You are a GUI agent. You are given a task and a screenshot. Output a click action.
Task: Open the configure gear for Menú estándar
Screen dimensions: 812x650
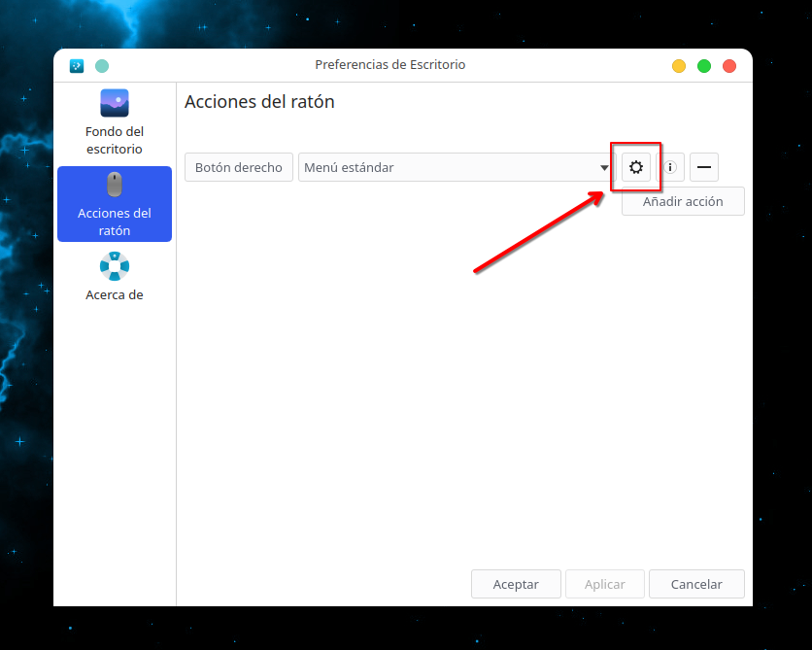636,167
